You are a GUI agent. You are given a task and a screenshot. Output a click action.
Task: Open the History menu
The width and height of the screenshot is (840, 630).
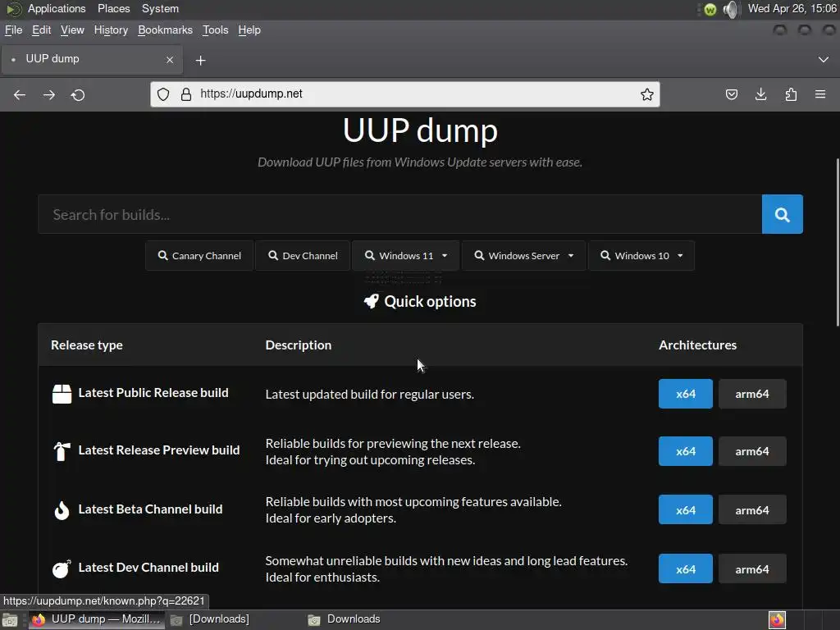pos(111,30)
